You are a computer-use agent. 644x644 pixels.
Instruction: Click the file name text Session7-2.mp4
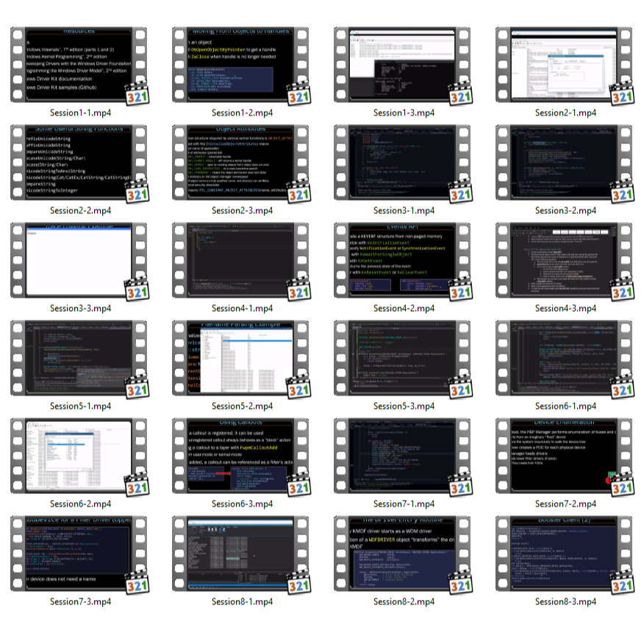[x=566, y=504]
